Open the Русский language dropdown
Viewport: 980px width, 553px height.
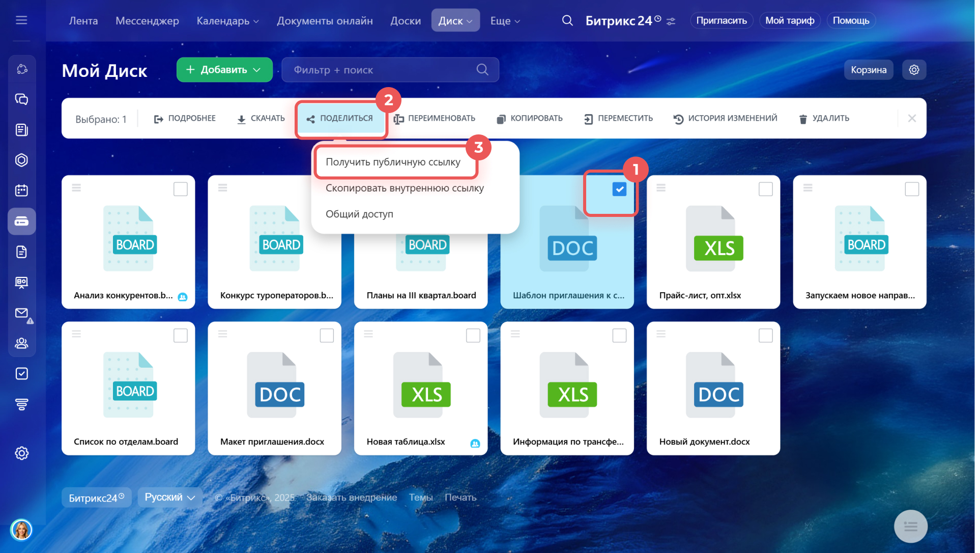pos(169,497)
